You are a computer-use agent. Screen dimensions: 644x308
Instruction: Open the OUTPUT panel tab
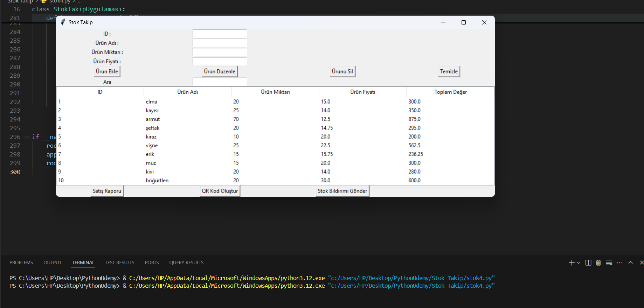(x=53, y=262)
